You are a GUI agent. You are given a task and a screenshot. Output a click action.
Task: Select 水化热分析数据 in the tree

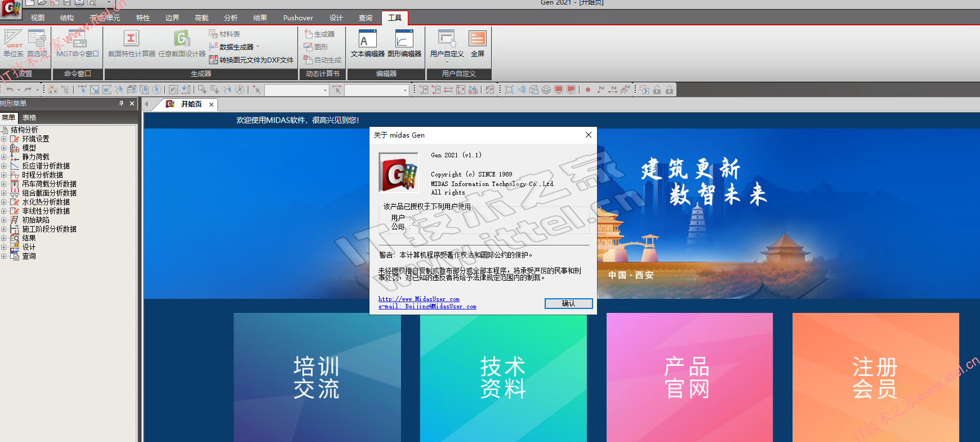(x=46, y=202)
